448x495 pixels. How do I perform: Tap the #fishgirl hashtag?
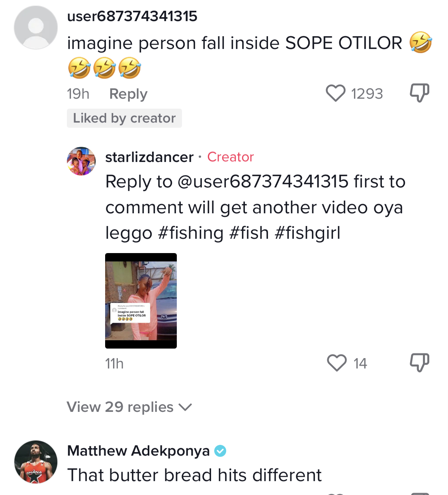coord(307,233)
